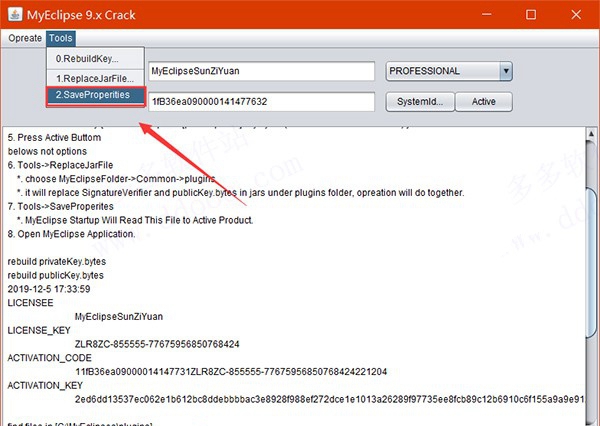Click the 'rebuild publicKey.bytes' log line
The image size is (600, 426).
55,275
